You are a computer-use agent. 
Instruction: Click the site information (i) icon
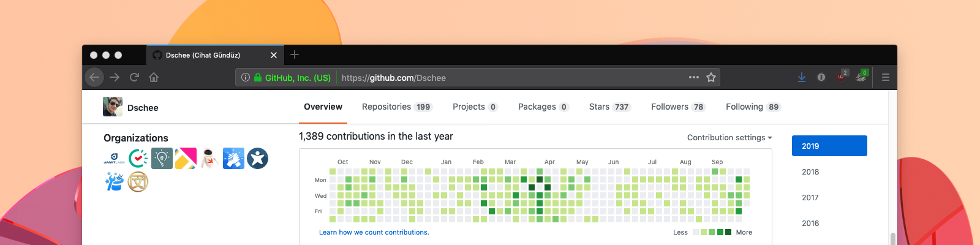[246, 77]
